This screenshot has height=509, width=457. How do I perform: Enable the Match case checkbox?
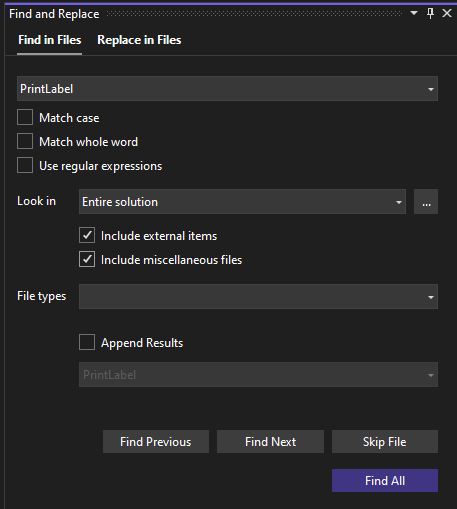[x=25, y=117]
